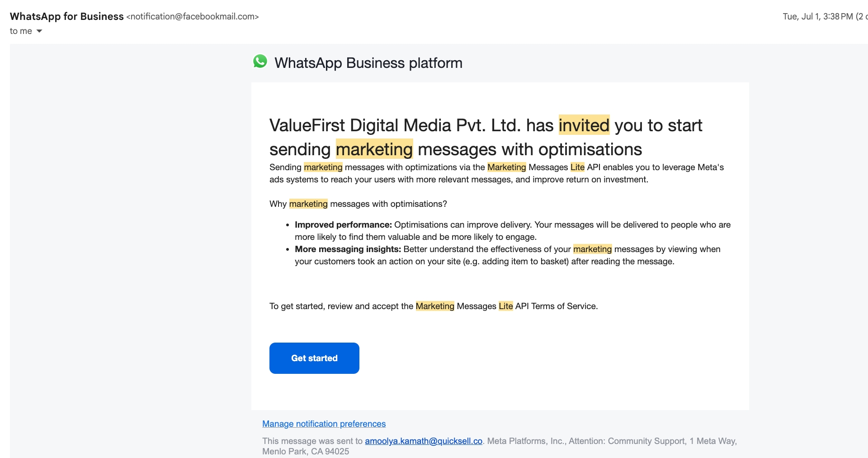
Task: Click the green WhatsApp logo icon
Action: point(260,62)
